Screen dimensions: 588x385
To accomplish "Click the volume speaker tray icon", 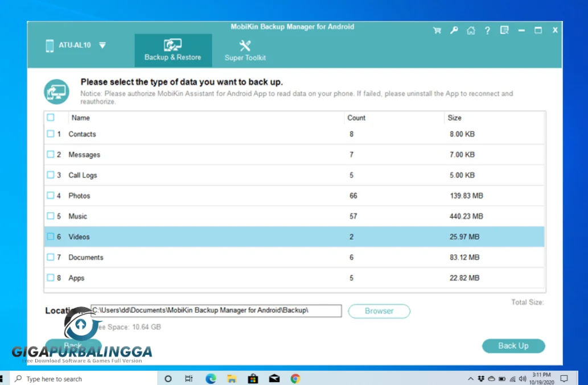I will [523, 379].
